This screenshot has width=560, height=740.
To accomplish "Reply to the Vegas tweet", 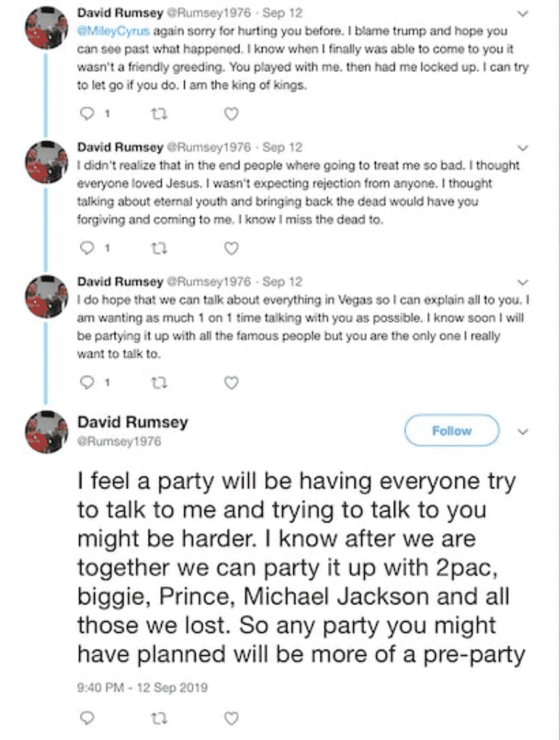I will (x=87, y=382).
